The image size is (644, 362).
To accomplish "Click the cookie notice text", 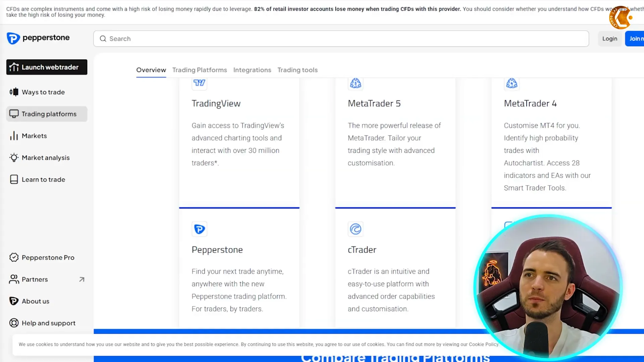I will coord(259,344).
